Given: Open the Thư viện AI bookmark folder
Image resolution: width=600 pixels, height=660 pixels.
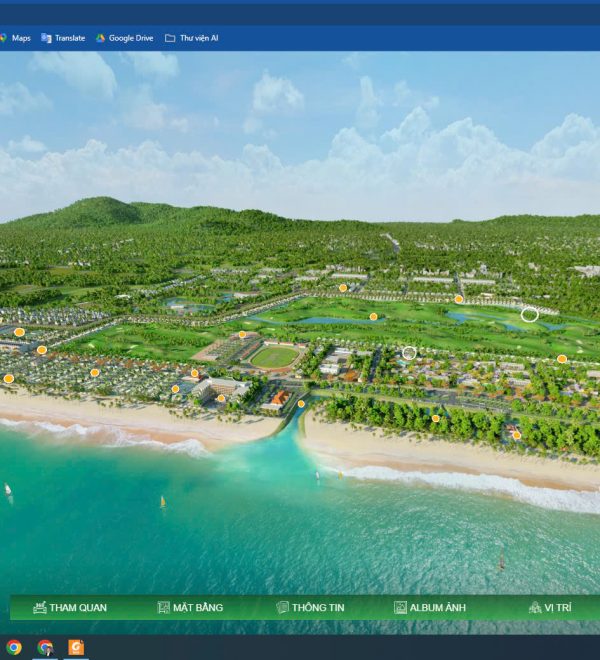Looking at the screenshot, I should click(x=192, y=38).
